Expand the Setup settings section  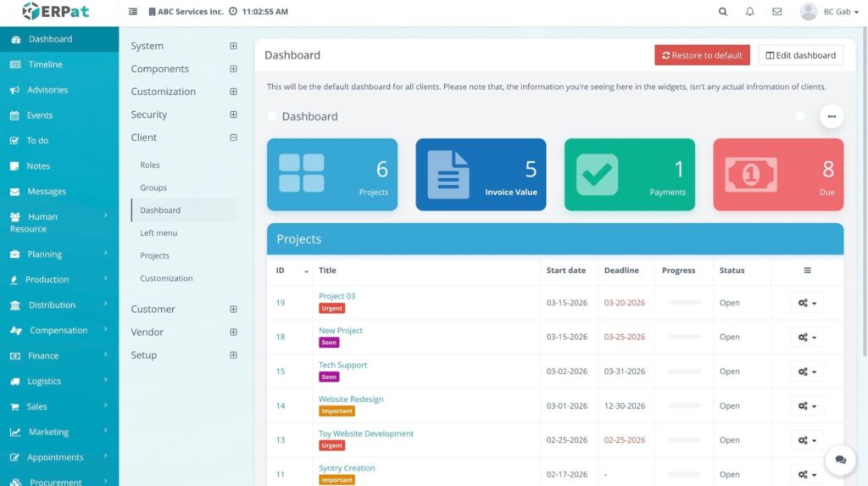(x=233, y=355)
